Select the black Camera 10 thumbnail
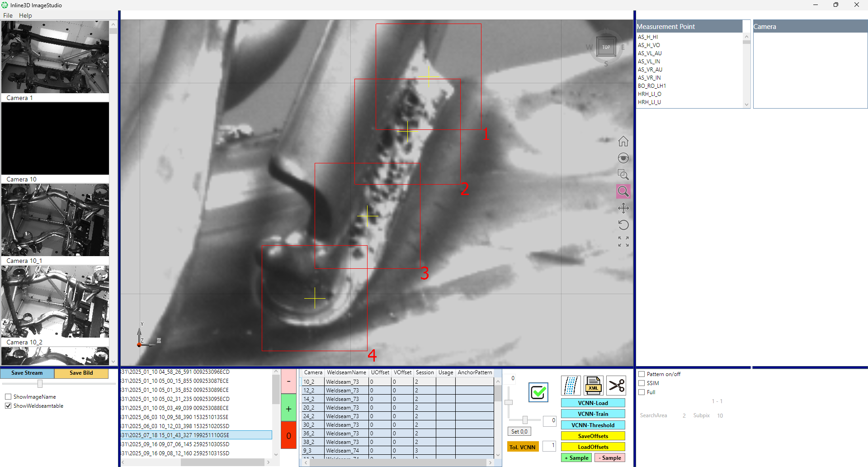The image size is (868, 467). [55, 138]
